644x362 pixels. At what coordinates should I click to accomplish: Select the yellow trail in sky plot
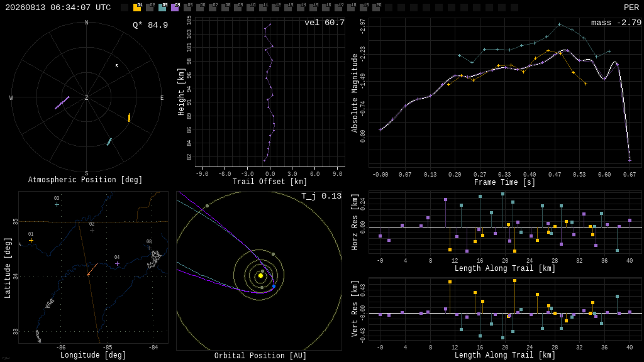coord(129,118)
